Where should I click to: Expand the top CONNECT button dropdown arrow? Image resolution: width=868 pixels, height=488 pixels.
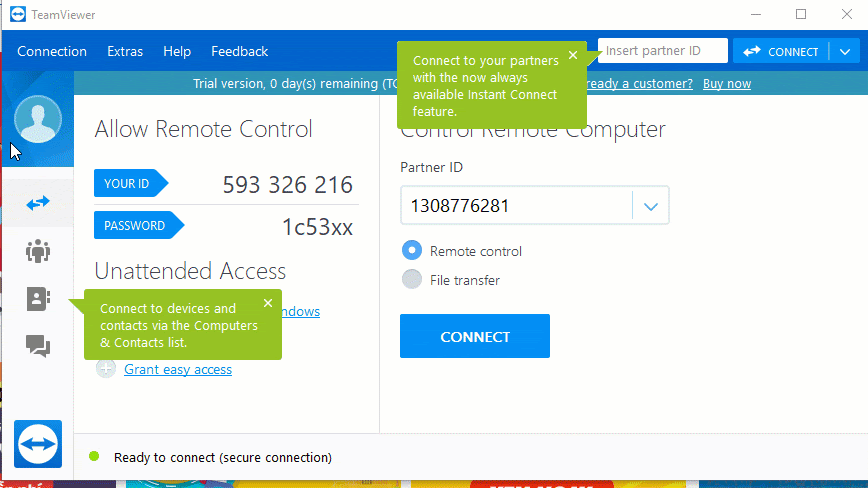[845, 51]
